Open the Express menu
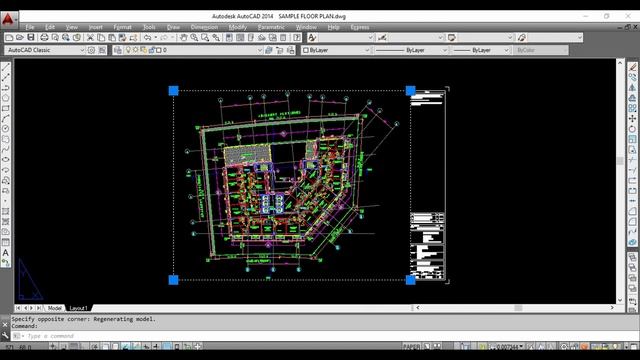This screenshot has width=640, height=360. (x=360, y=27)
